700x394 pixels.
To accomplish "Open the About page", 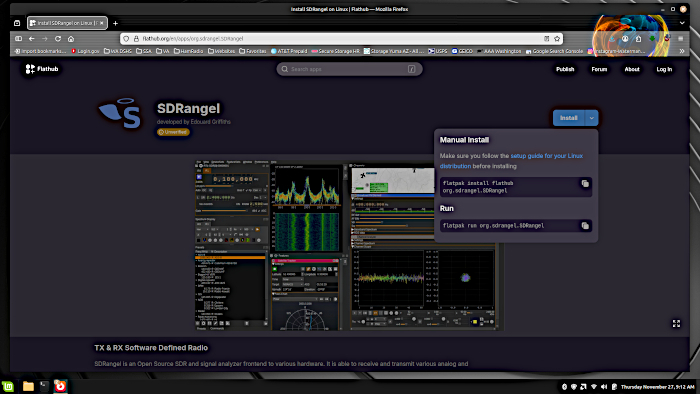I will pyautogui.click(x=632, y=69).
